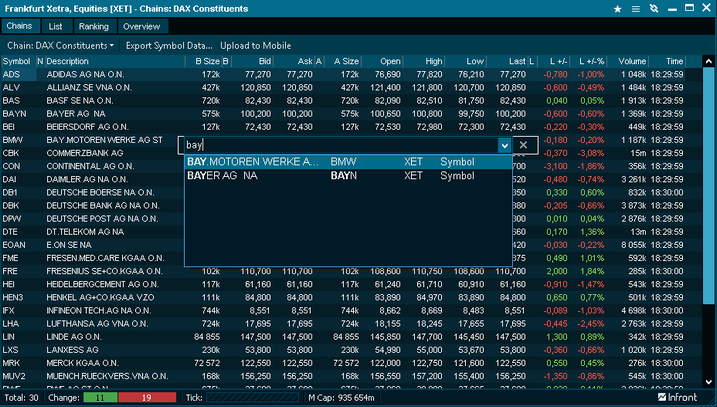Viewport: 717px width, 407px height.
Task: Switch to the List tab
Action: coord(55,26)
